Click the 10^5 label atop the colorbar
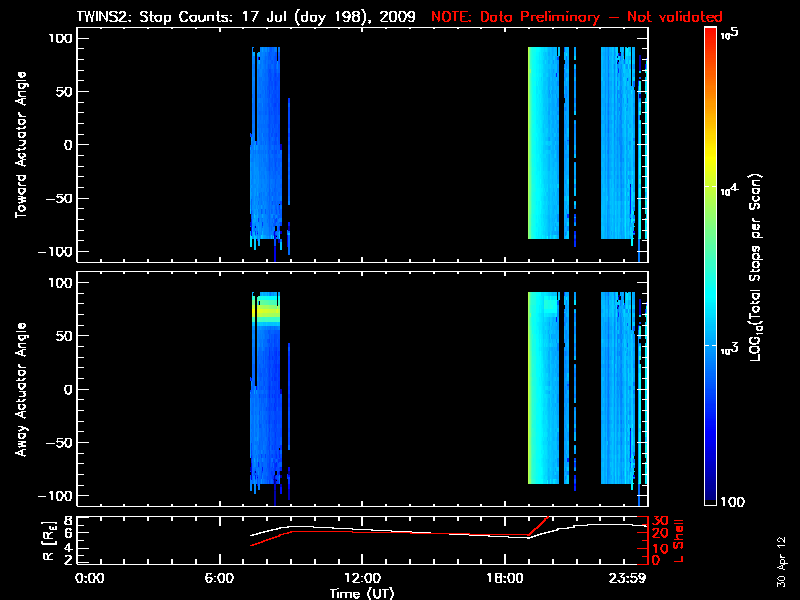Viewport: 800px width, 600px height. tap(730, 33)
